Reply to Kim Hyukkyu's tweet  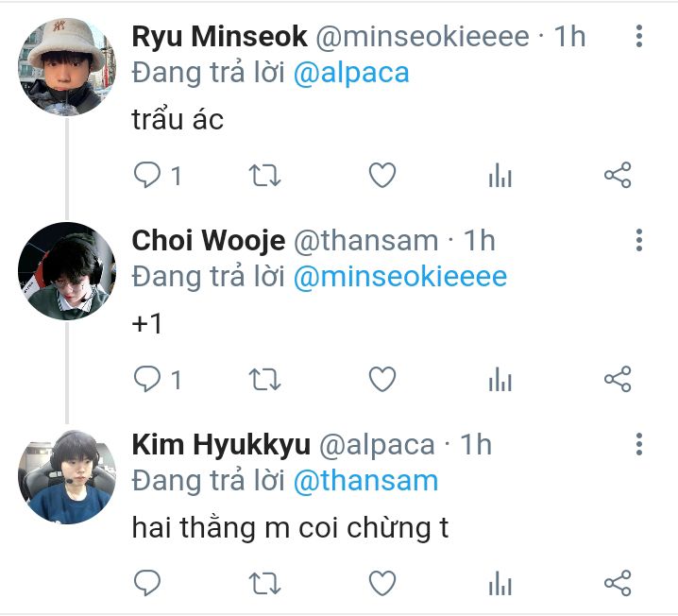(147, 582)
